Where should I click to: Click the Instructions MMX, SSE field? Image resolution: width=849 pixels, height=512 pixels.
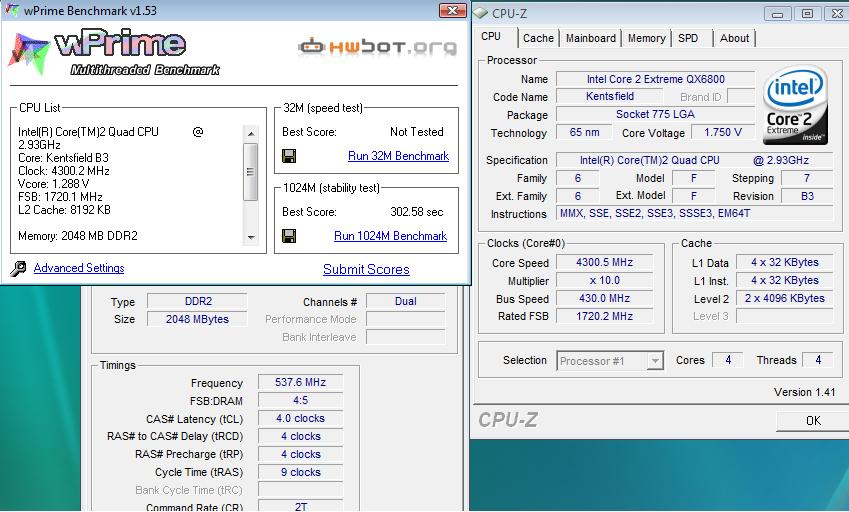(x=694, y=213)
